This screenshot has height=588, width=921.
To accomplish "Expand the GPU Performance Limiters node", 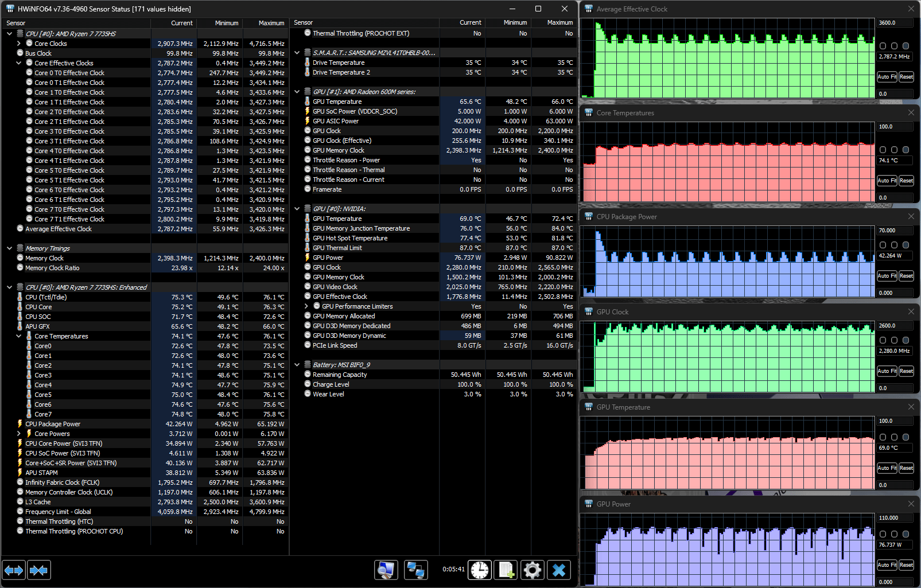I will (x=306, y=306).
